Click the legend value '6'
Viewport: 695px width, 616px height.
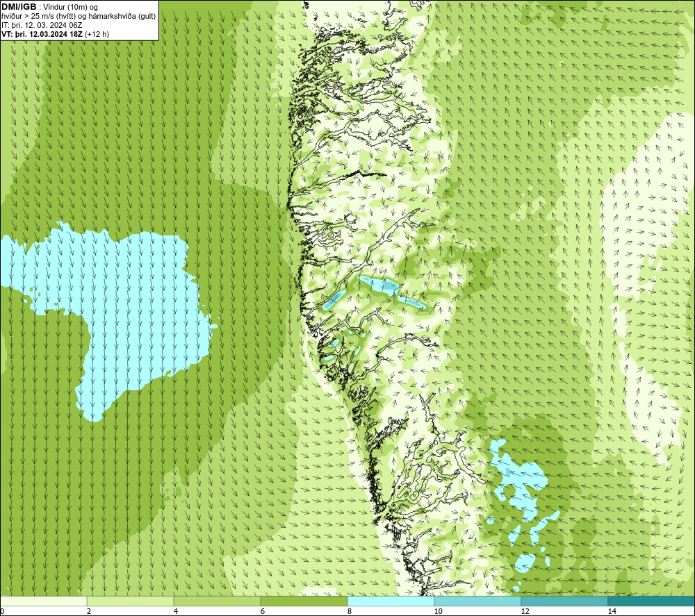coord(263,611)
